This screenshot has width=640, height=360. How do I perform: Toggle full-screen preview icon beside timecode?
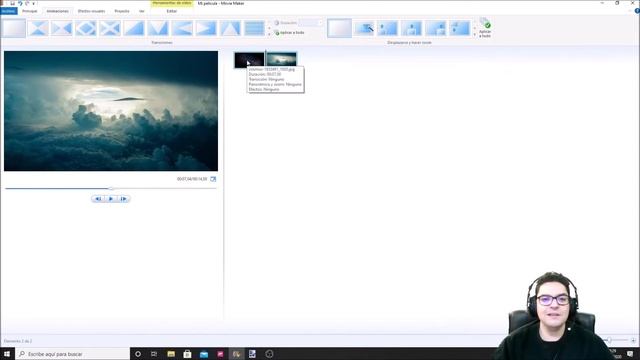pos(213,179)
